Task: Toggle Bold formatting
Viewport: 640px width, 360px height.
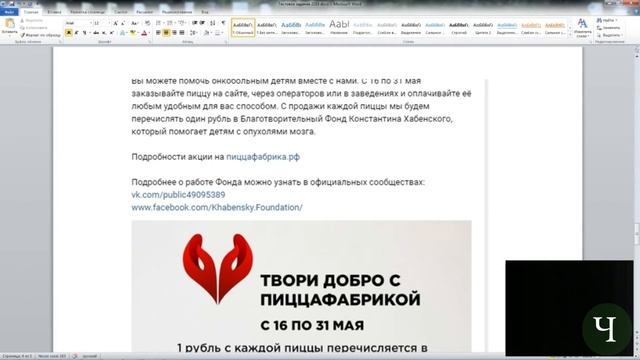Action: [69, 33]
